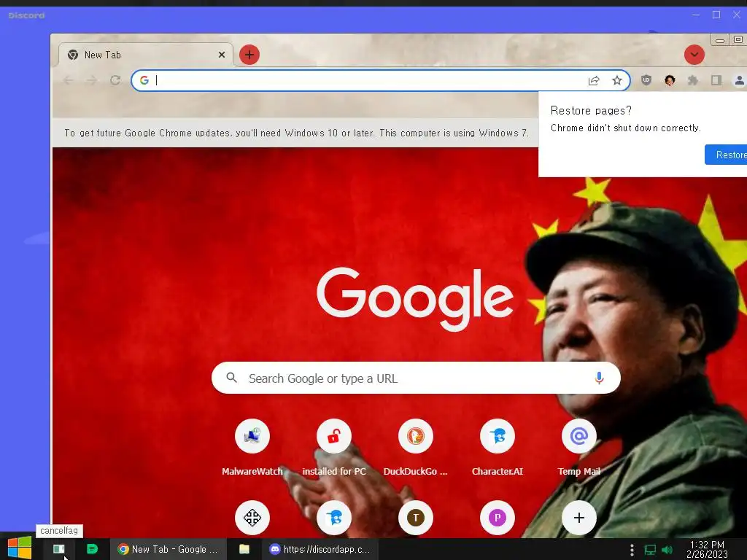Viewport: 747px width, 560px height.
Task: Open the cancelfag taskbar item
Action: 58,549
